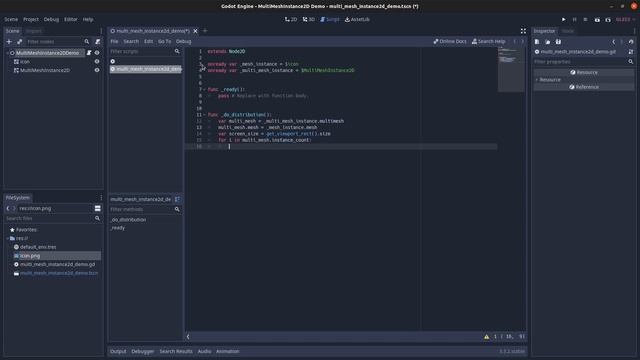640x360 pixels.
Task: Pause the running scene
Action: 575,19
